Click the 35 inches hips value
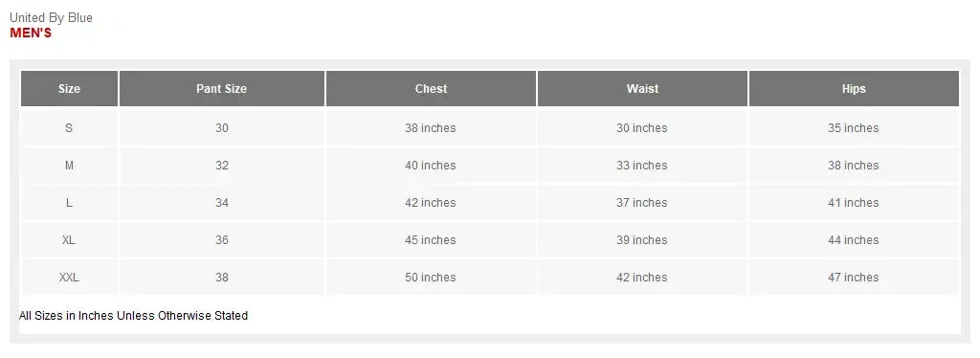The height and width of the screenshot is (358, 980). click(854, 128)
